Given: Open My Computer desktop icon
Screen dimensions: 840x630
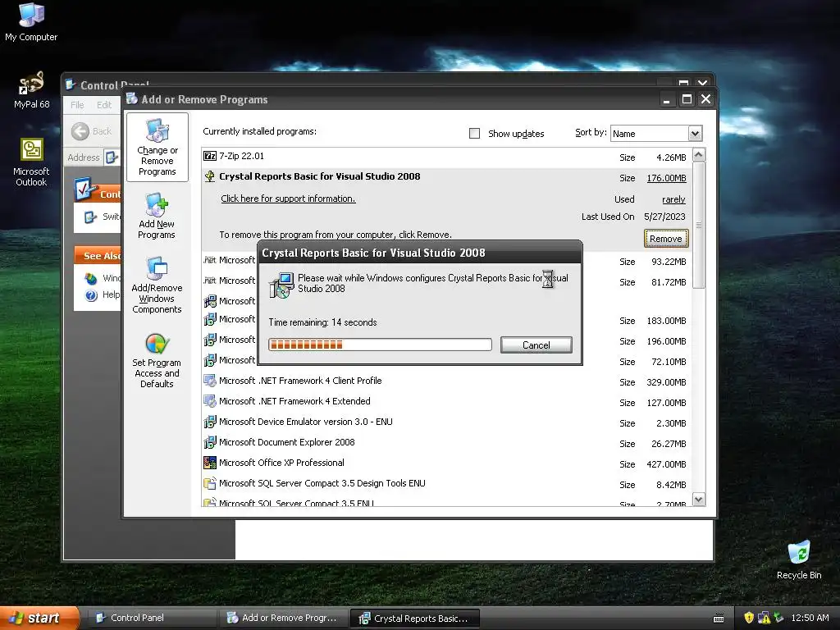Looking at the screenshot, I should (31, 21).
